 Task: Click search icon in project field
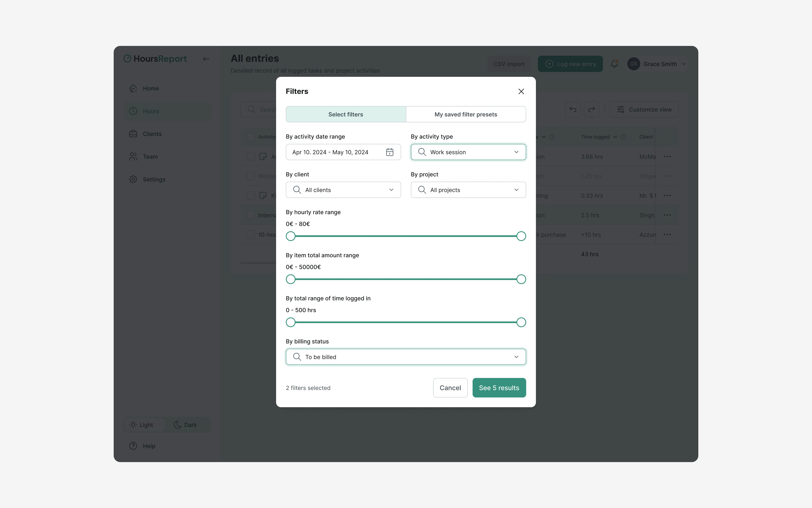[422, 190]
